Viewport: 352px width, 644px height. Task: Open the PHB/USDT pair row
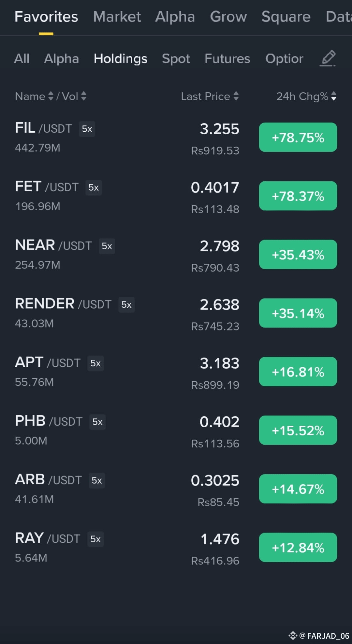pyautogui.click(x=176, y=430)
